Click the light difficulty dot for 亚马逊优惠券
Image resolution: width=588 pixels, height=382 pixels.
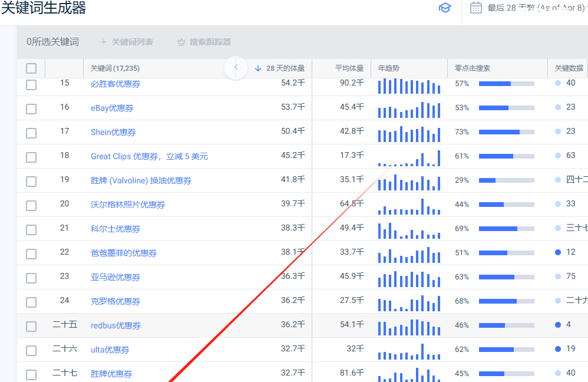pyautogui.click(x=558, y=276)
